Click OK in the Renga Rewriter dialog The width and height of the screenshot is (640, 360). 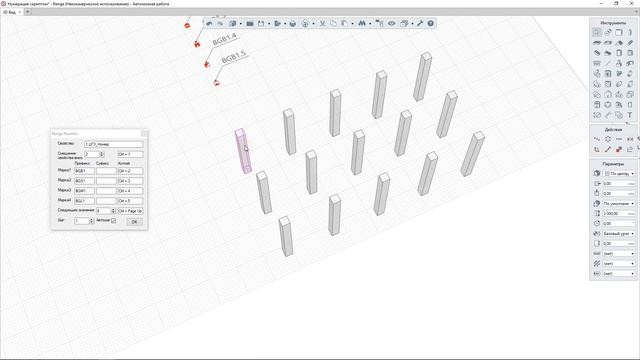[134, 222]
